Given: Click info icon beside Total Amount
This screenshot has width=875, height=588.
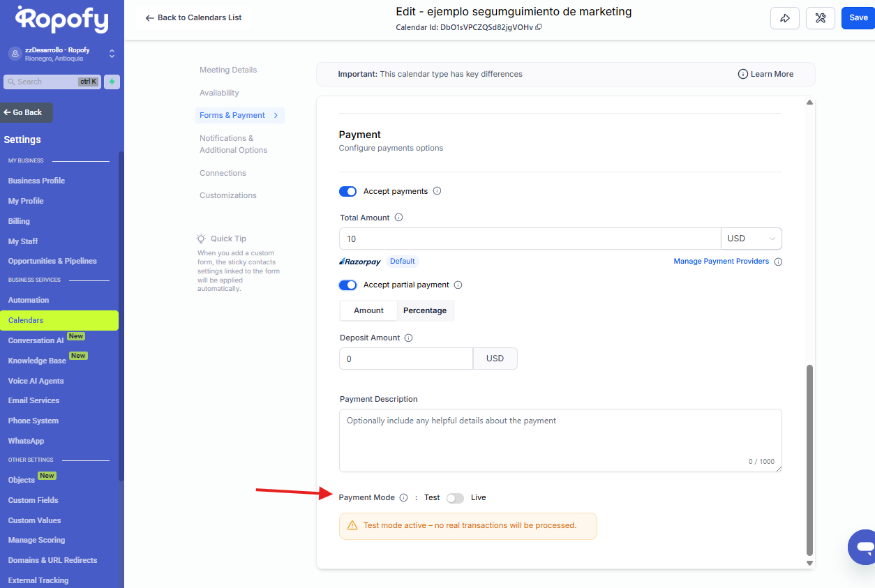Looking at the screenshot, I should [x=399, y=218].
